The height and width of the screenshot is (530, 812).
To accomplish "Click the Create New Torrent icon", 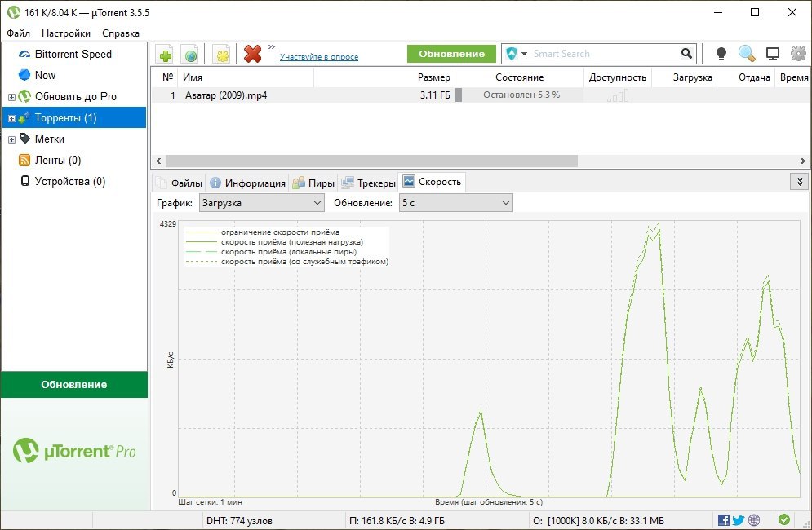I will 223,54.
